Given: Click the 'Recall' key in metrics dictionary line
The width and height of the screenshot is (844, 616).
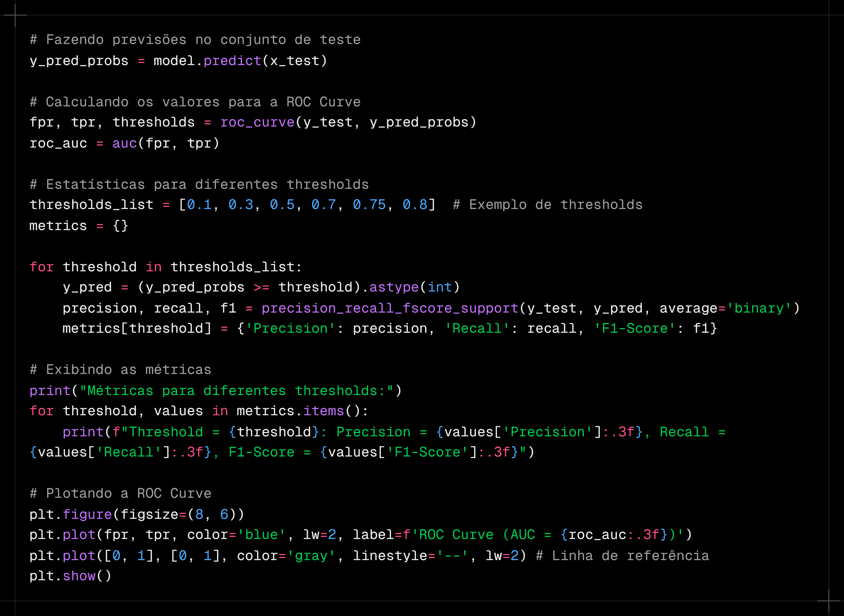Looking at the screenshot, I should coord(477,328).
